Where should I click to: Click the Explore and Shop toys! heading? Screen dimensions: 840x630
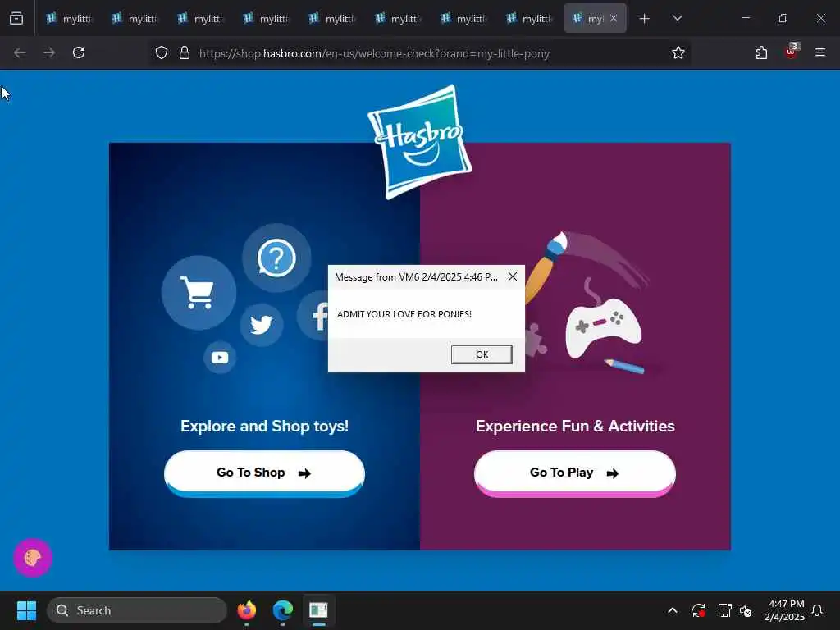pos(264,426)
